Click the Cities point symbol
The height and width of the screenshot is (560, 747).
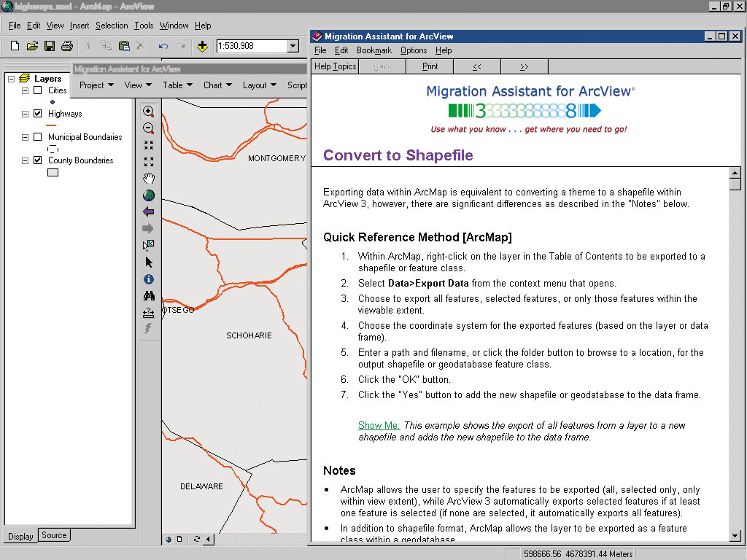point(53,102)
